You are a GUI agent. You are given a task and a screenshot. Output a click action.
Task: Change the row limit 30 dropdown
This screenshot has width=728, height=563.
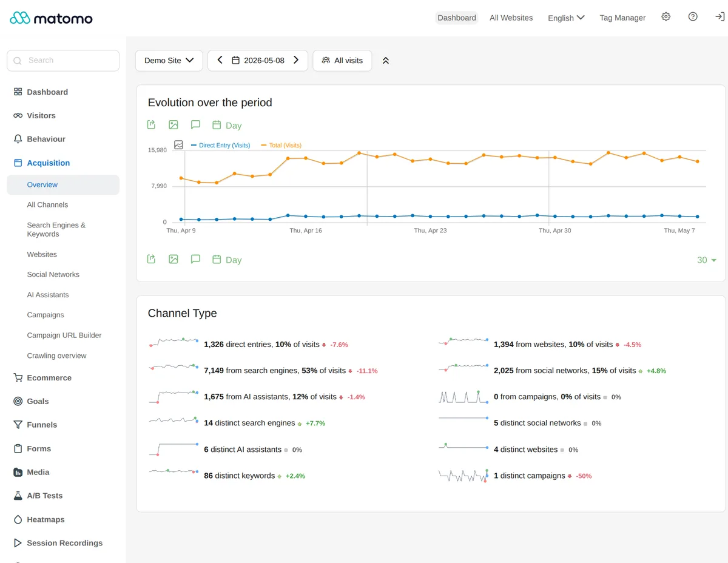707,260
